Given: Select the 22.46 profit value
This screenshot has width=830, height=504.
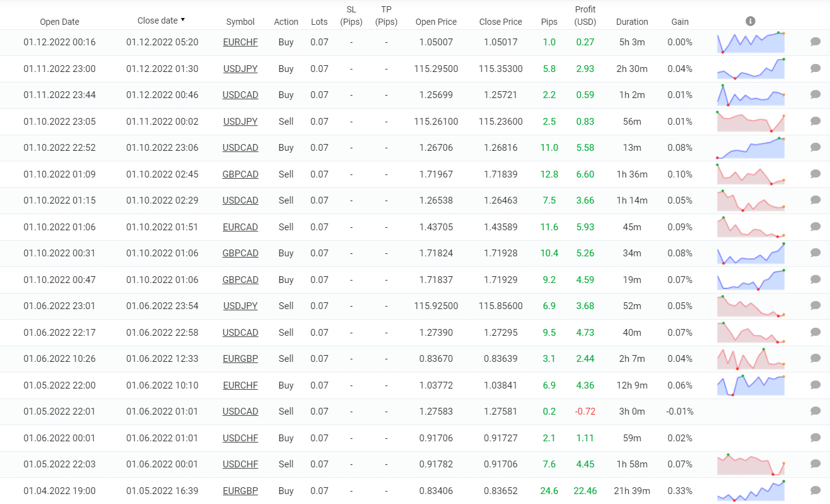Looking at the screenshot, I should coord(585,491).
